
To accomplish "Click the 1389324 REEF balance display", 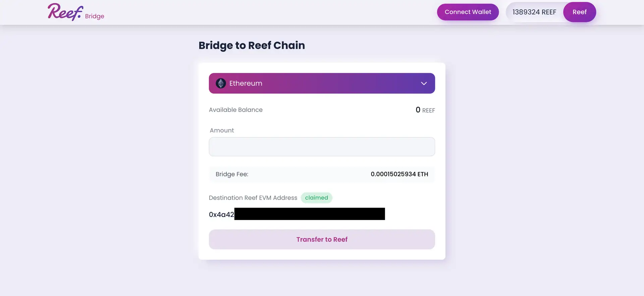I will (x=534, y=12).
